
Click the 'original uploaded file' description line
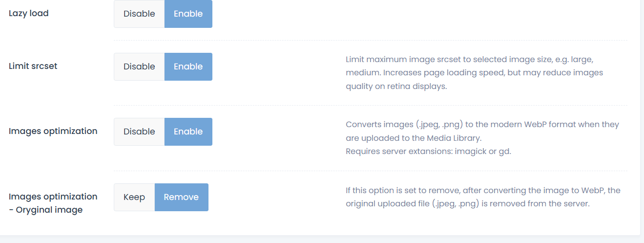click(x=467, y=203)
